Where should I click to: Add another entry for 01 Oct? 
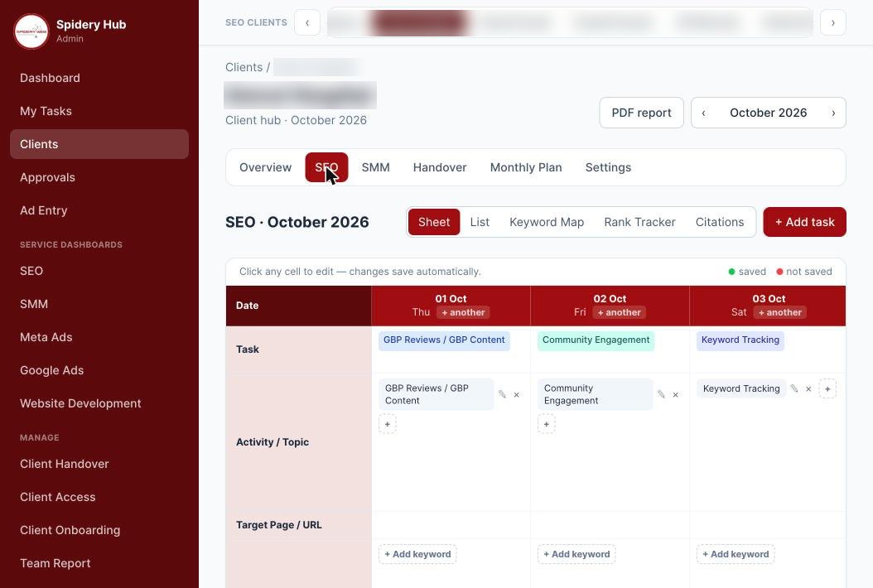point(463,312)
